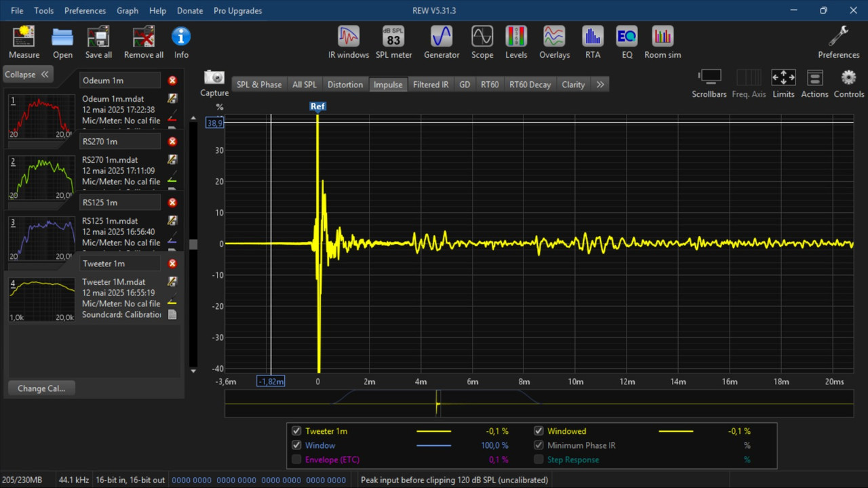Open the Graph menu
868x488 pixels.
[x=127, y=11]
